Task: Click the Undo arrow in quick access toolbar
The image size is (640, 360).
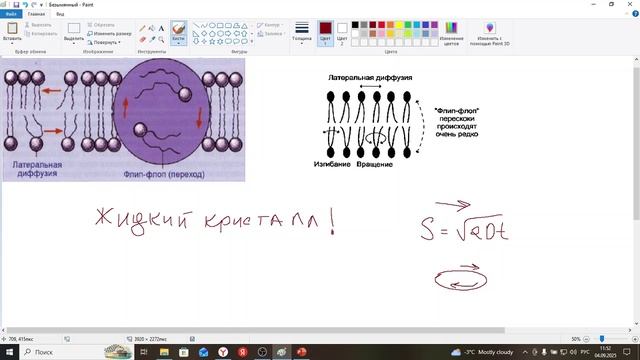Action: click(x=25, y=4)
